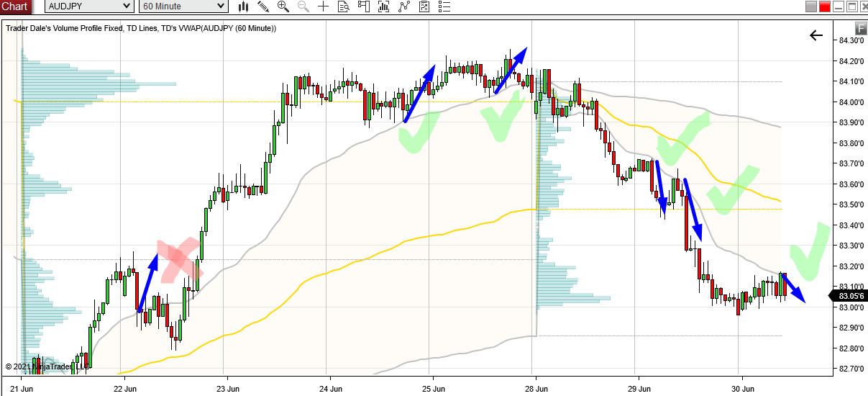Click the 28 Jun date label
This screenshot has width=868, height=396.
pos(535,387)
